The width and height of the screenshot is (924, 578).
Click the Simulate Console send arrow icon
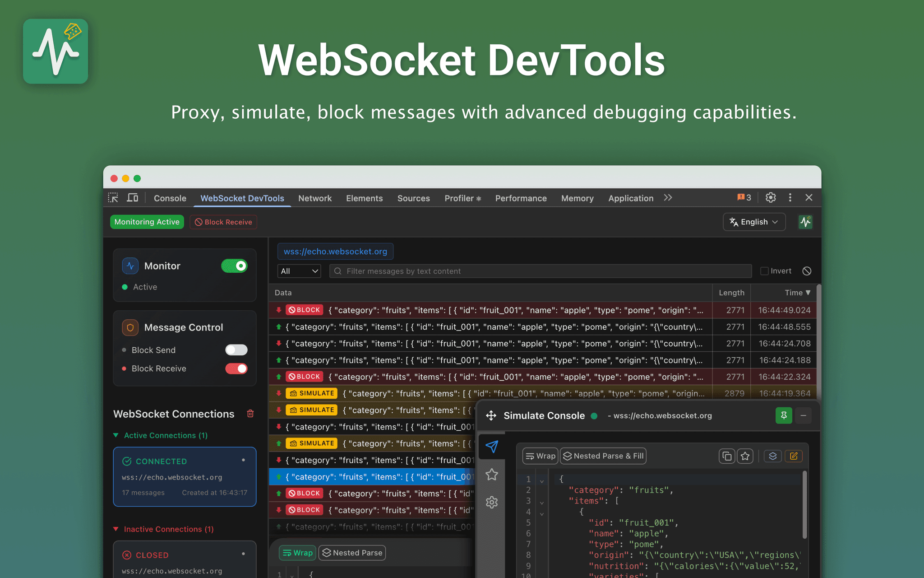pyautogui.click(x=492, y=447)
